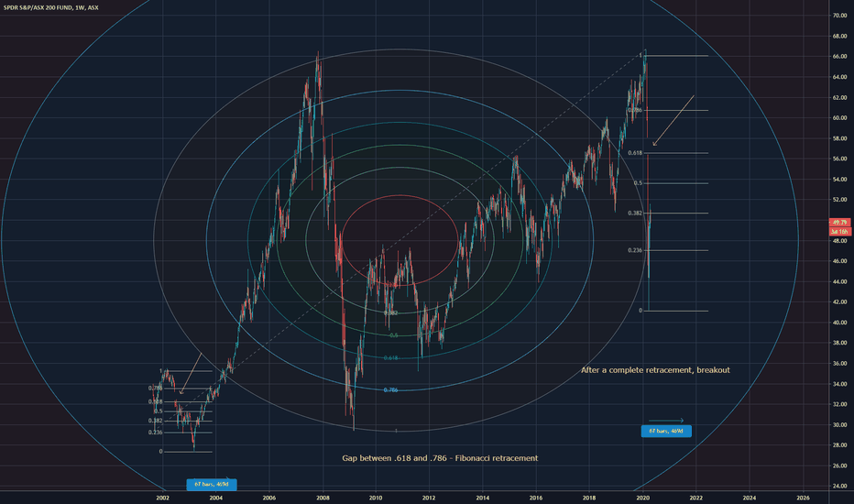Click the 70.00 price axis label

tap(838, 16)
